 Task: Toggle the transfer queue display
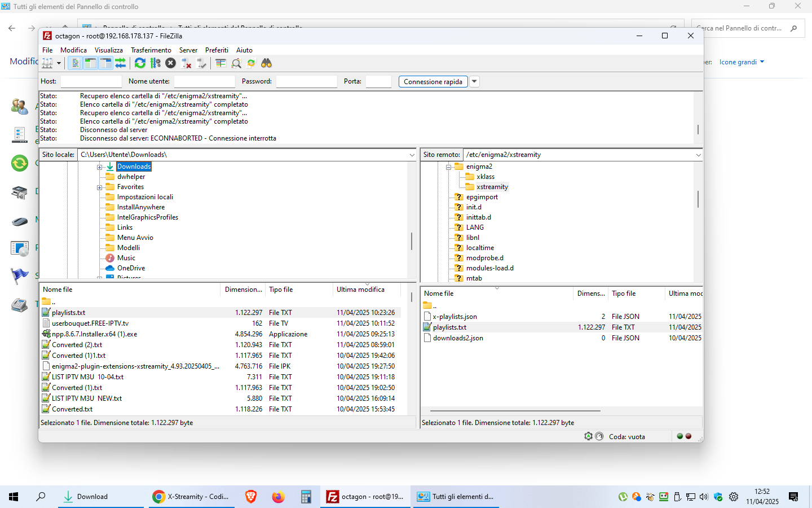click(x=120, y=63)
